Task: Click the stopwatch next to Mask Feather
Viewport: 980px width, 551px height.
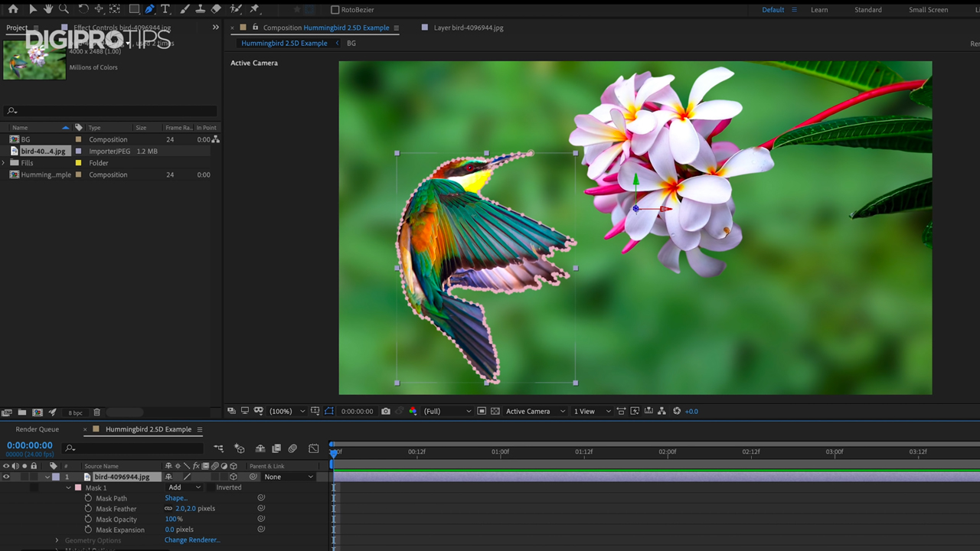Action: (x=88, y=509)
